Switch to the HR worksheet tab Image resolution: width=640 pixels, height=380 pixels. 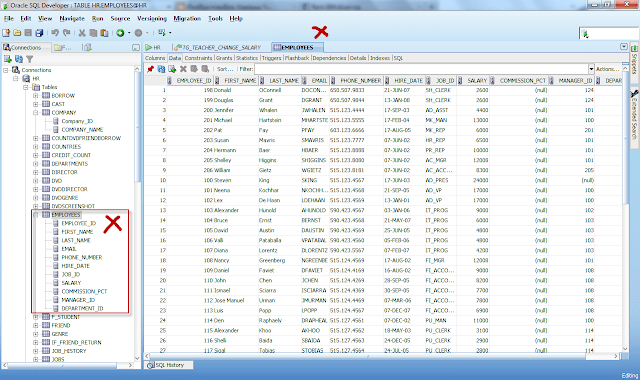point(154,47)
